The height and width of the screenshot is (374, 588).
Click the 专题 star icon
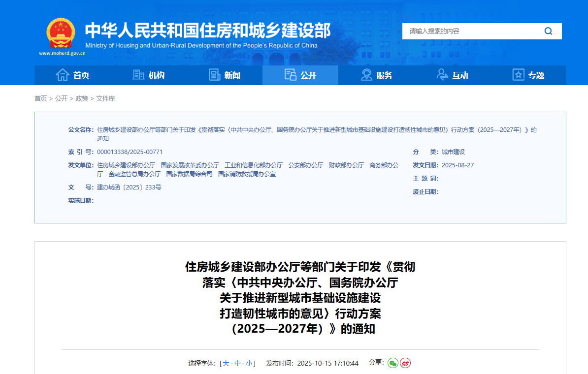[x=518, y=75]
